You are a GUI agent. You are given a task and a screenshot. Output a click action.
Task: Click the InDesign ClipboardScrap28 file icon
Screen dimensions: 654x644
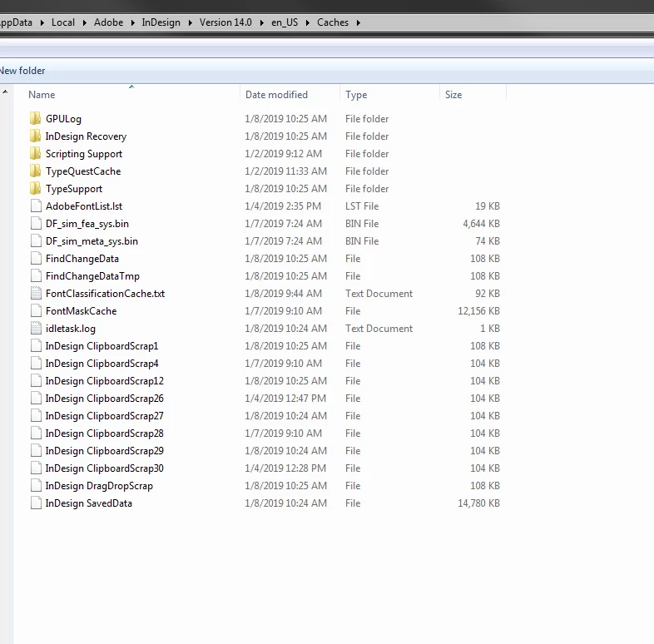[x=36, y=433]
